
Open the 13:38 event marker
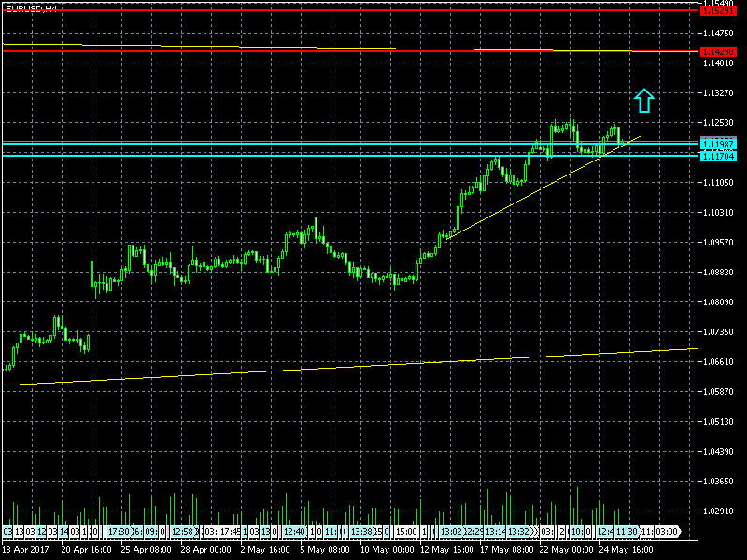(361, 531)
